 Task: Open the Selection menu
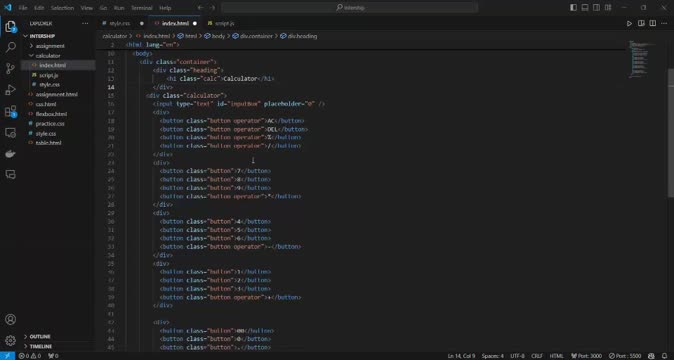coord(62,8)
